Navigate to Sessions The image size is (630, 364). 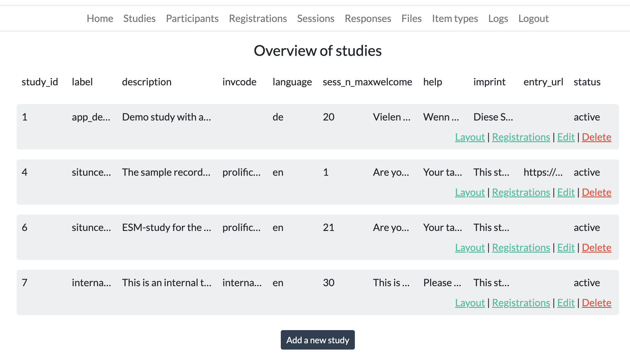[316, 19]
